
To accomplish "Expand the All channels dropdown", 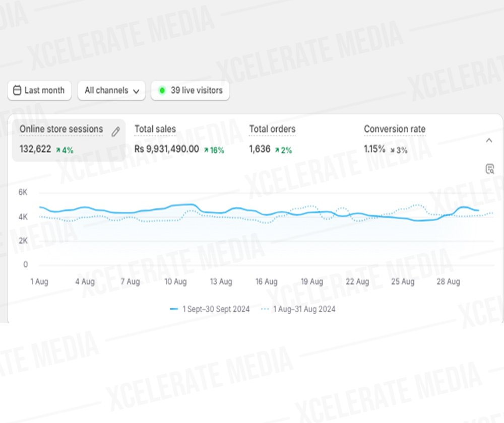I will 111,91.
